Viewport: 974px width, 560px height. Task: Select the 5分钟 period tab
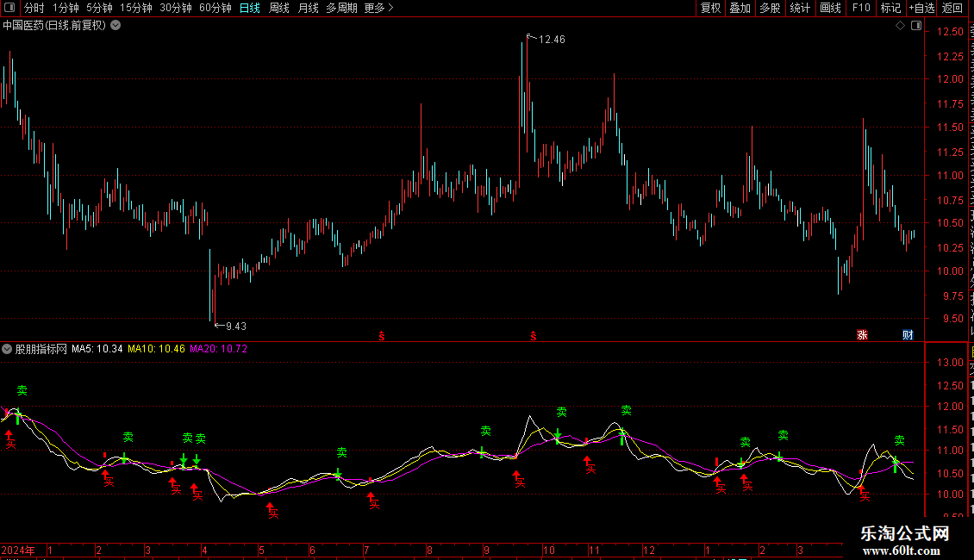click(x=99, y=8)
